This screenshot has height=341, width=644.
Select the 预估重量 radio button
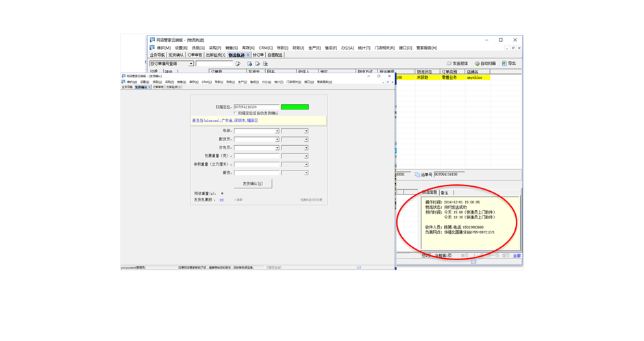[x=222, y=194]
